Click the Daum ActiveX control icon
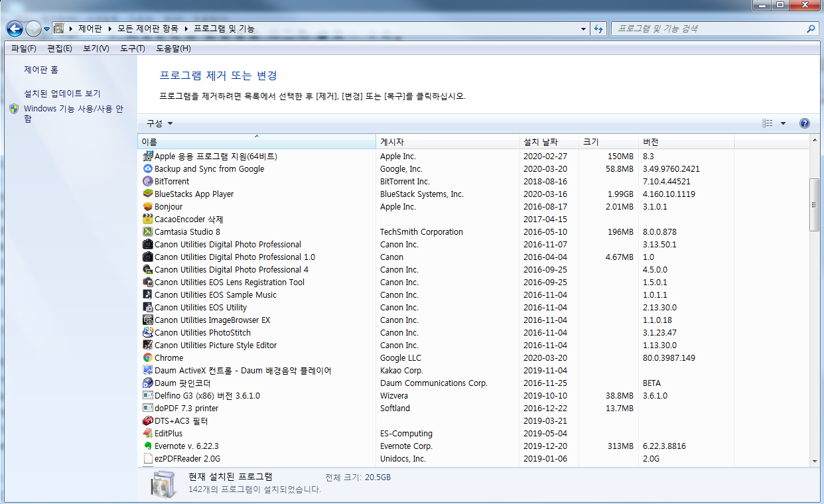824x504 pixels. 148,371
